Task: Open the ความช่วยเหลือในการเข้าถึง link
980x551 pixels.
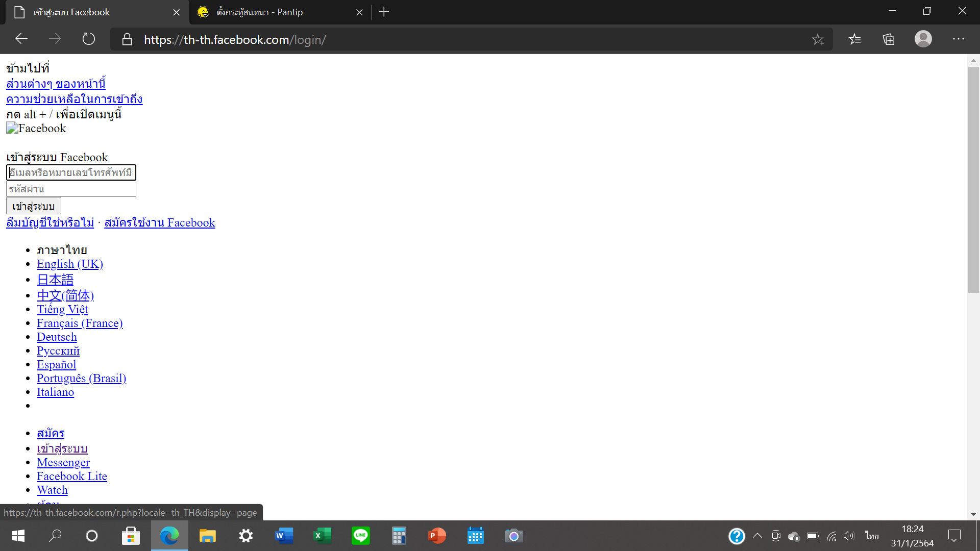Action: (x=75, y=99)
